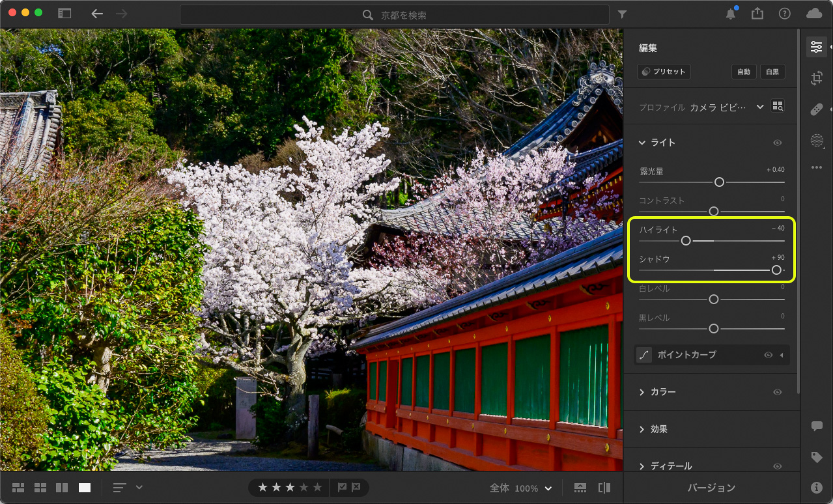The height and width of the screenshot is (504, 833).
Task: Select the healing brush tool
Action: click(816, 109)
